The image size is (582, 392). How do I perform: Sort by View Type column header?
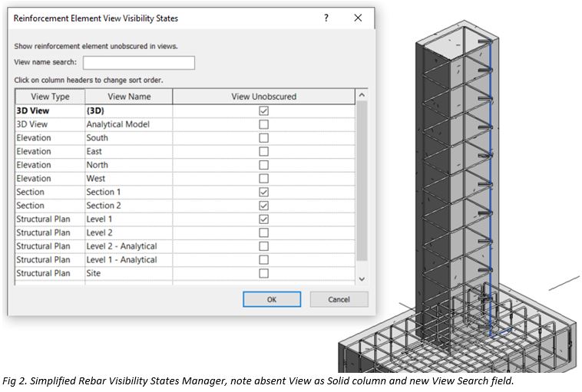pos(50,97)
